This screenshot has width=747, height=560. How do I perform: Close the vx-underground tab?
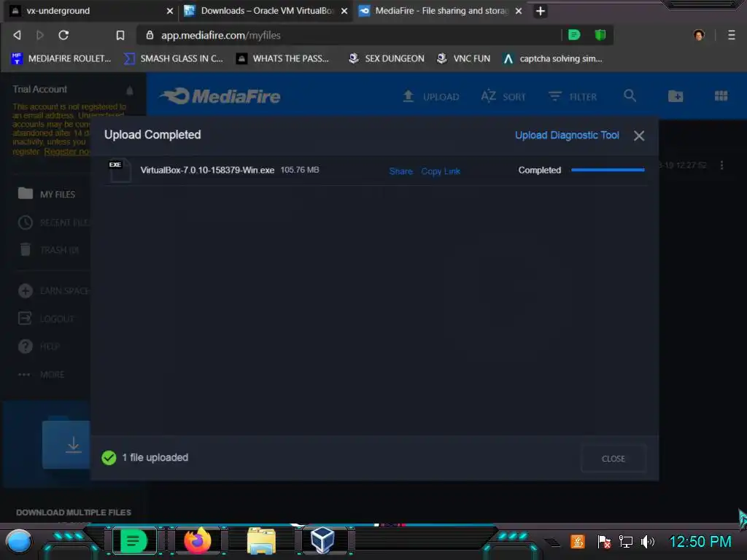(x=169, y=11)
